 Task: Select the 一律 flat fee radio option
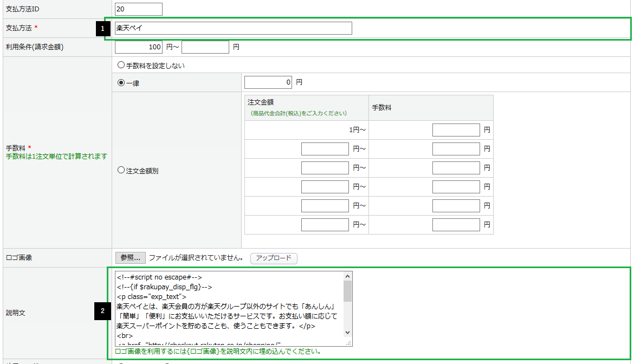point(121,83)
